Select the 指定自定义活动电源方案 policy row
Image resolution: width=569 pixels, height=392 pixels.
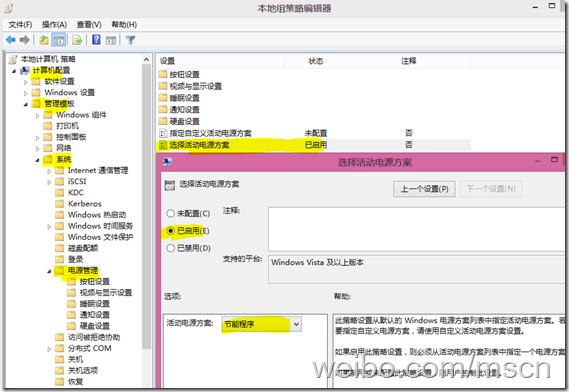pyautogui.click(x=314, y=133)
